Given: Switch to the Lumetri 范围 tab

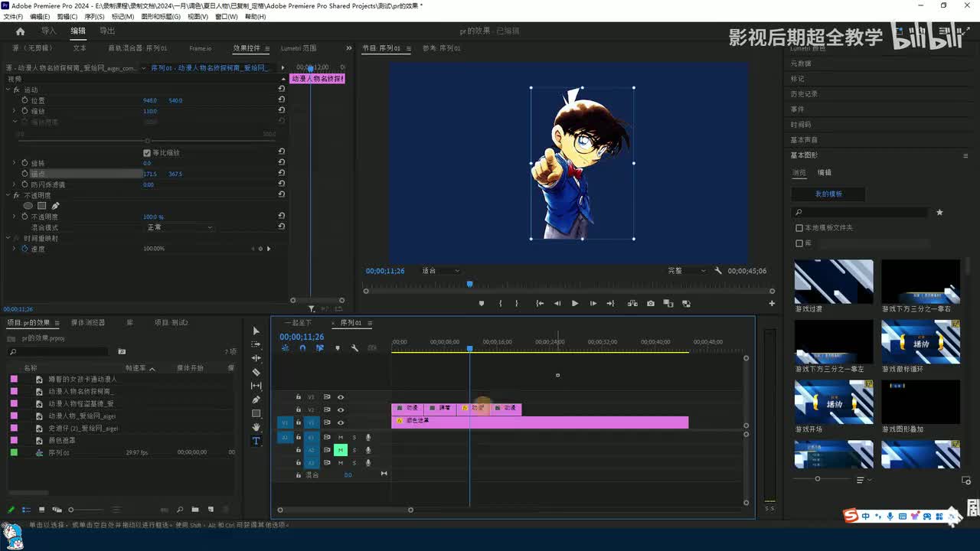Looking at the screenshot, I should coord(299,48).
